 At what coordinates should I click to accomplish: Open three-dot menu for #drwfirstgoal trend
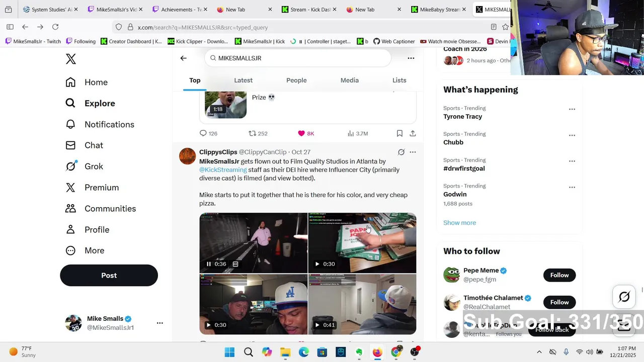[x=572, y=161]
